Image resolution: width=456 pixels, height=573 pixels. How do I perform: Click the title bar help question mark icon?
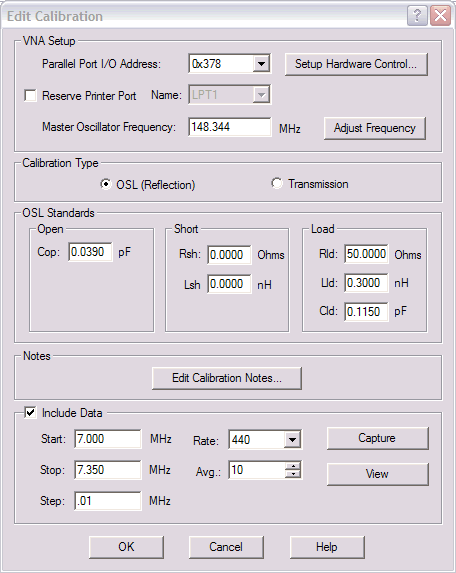[x=417, y=16]
